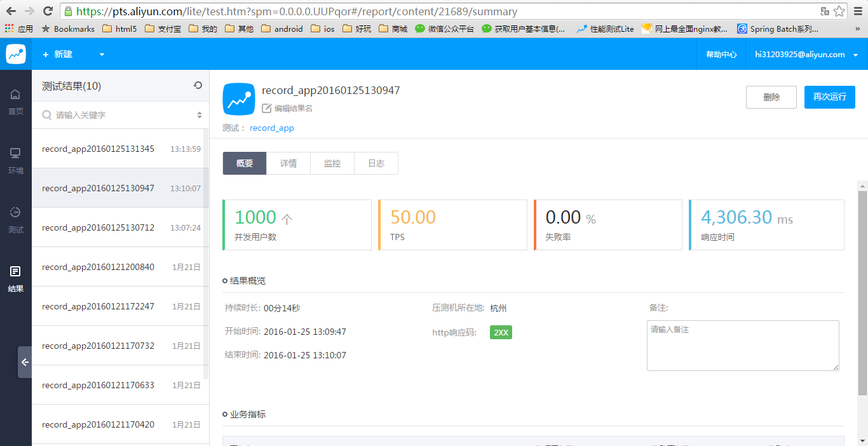Open the ios bookmark folder

coord(323,29)
